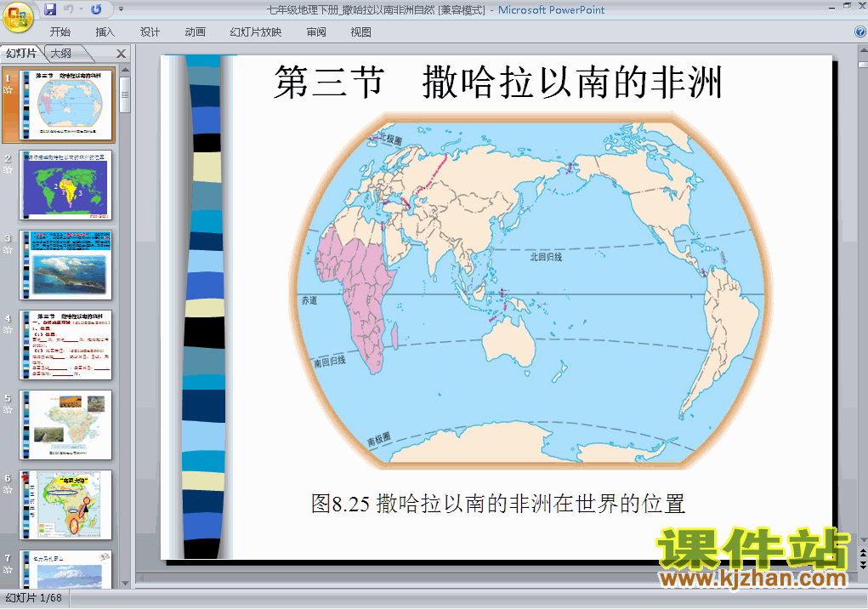Open the 插入 ribbon tab

coord(105,32)
